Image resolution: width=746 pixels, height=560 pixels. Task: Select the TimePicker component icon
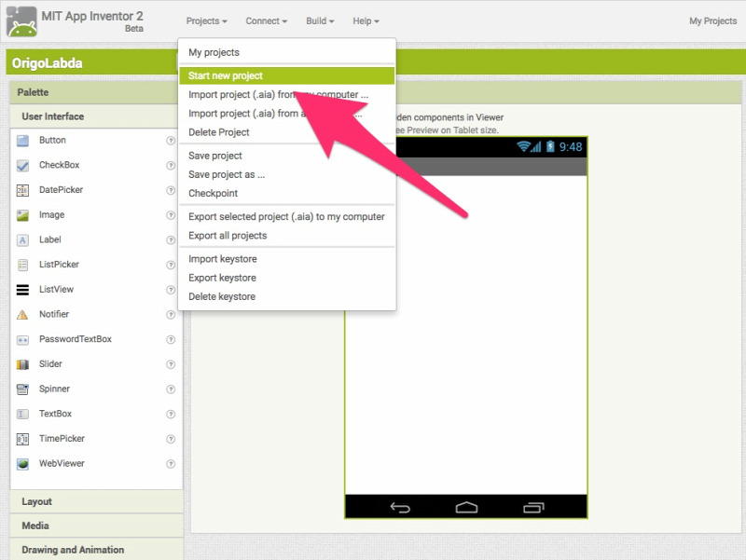tap(22, 439)
